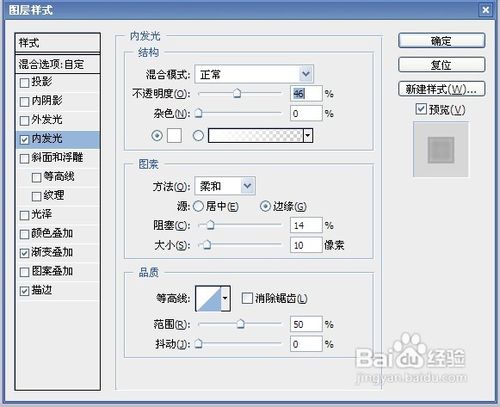Click the 复位 button
Screen dimensions: 500x407
click(x=441, y=65)
